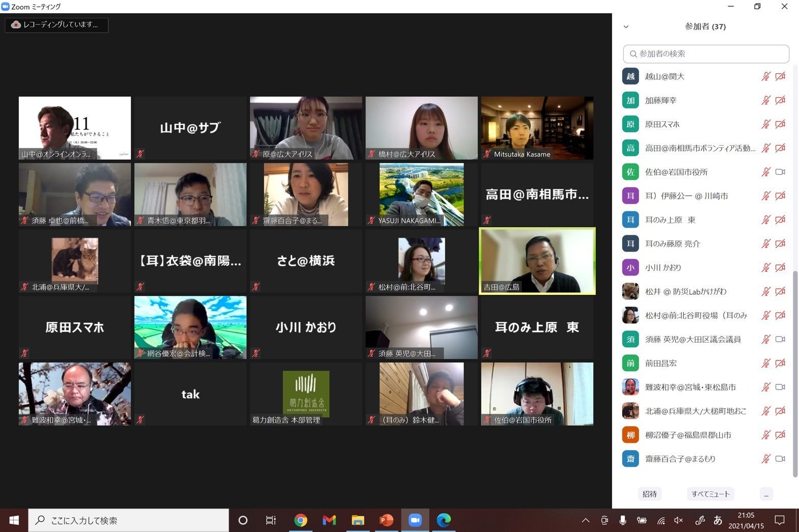
Task: Open PowerPoint from the taskbar
Action: pos(386,520)
